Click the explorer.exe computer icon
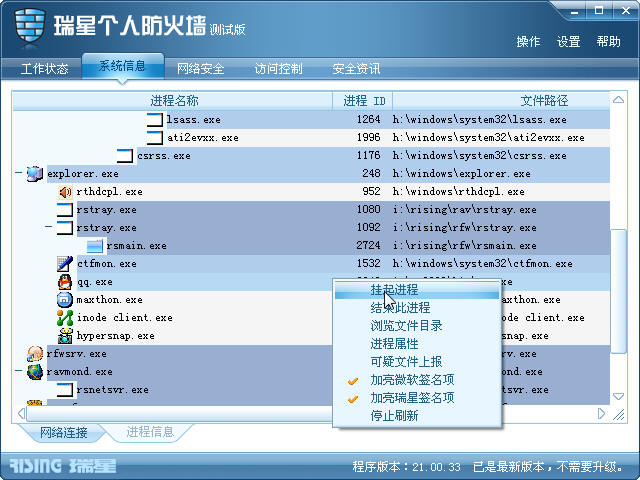The image size is (640, 480). 35,173
